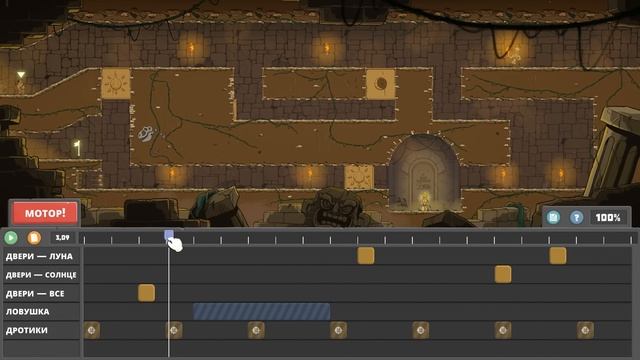Select last keyframe on ДВЕРИ — ЛУНА track
Image resolution: width=640 pixels, height=360 pixels.
point(558,256)
